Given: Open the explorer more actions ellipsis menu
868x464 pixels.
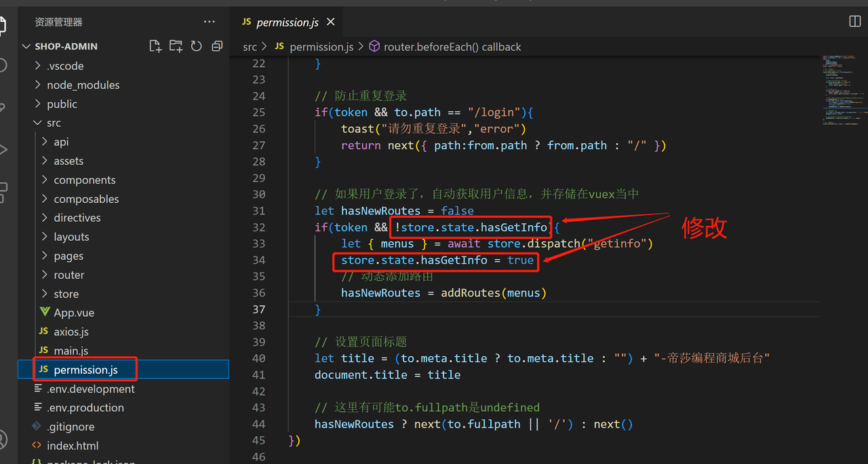Looking at the screenshot, I should pyautogui.click(x=209, y=22).
